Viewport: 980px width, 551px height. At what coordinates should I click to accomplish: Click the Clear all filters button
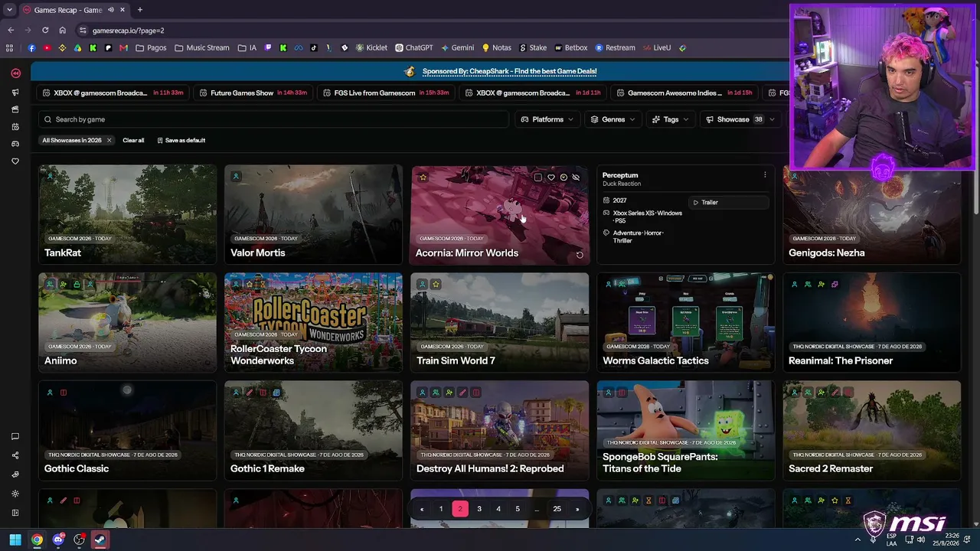tap(133, 141)
